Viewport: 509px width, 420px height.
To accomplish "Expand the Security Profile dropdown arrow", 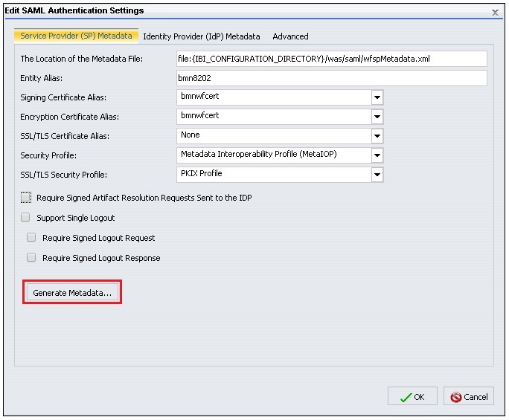I will [377, 155].
